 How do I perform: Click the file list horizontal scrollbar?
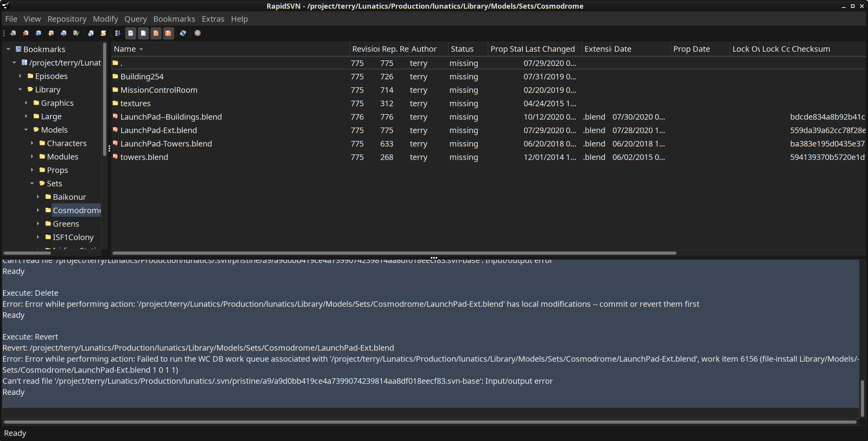coord(394,253)
